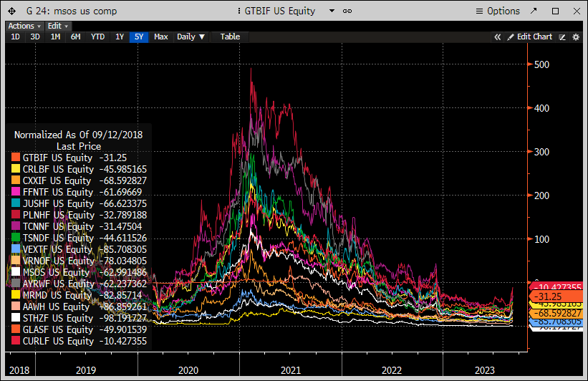Click the VEXTF US Equity blue swatch

click(x=15, y=249)
